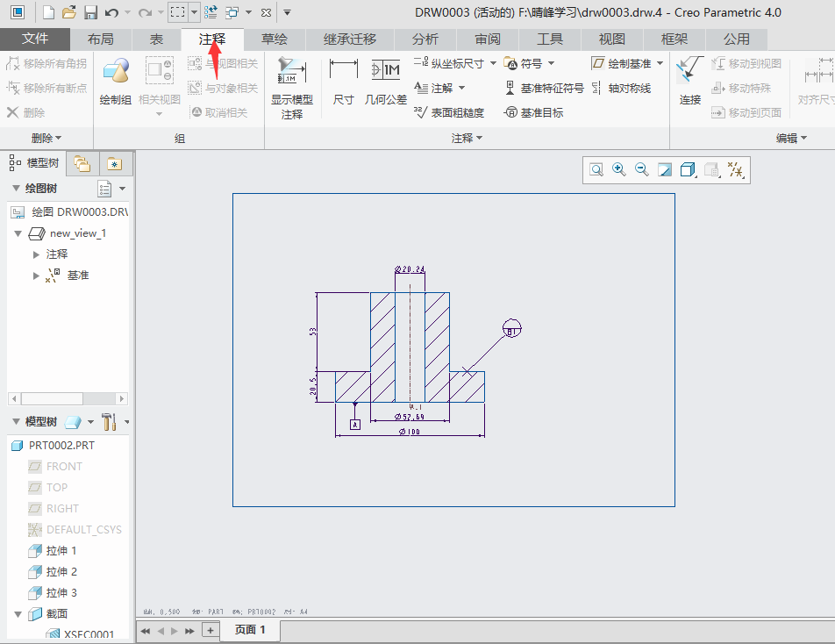Expand the 删除 ribbon group overflow

(46, 138)
